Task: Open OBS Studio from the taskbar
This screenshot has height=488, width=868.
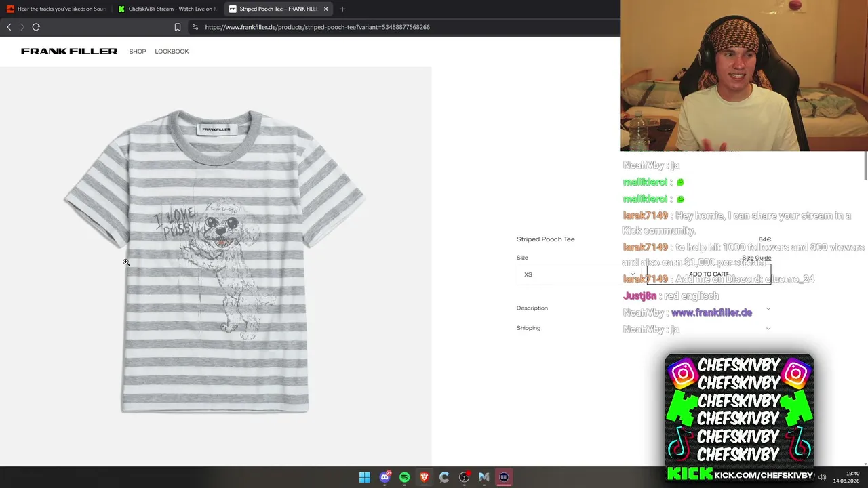Action: (x=465, y=477)
